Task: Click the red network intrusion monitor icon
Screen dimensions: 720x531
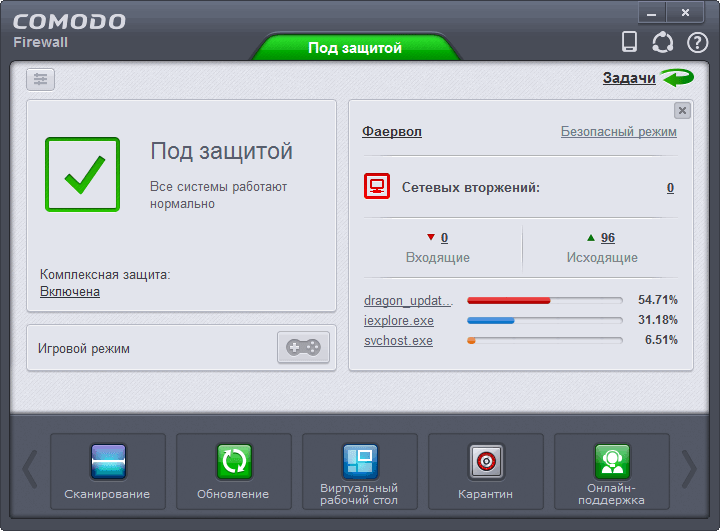Action: point(377,186)
